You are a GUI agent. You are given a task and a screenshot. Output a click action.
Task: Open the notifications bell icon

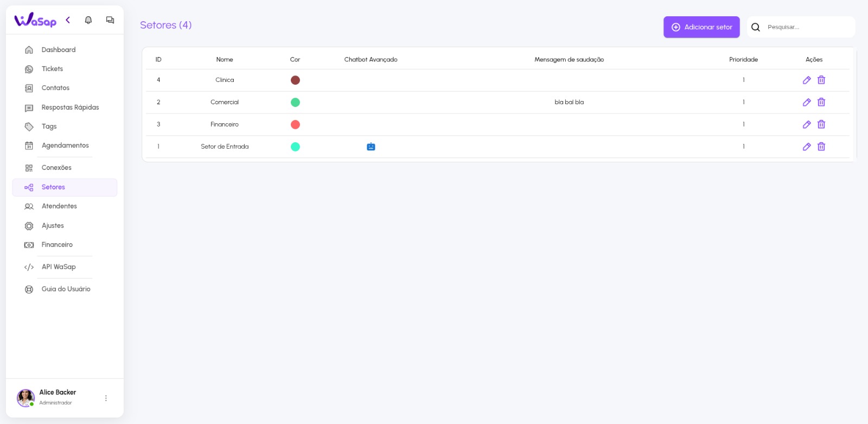(x=88, y=20)
